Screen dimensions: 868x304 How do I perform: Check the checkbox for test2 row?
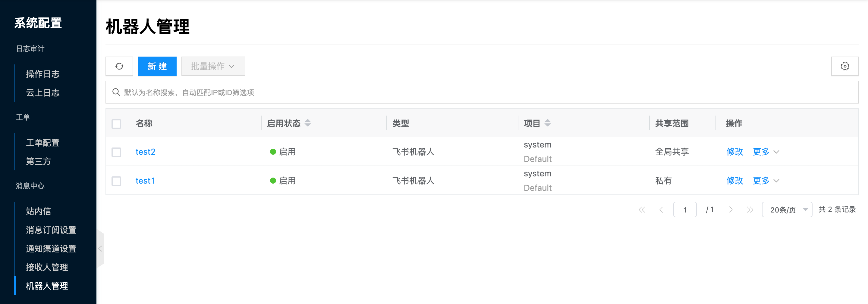pos(116,152)
